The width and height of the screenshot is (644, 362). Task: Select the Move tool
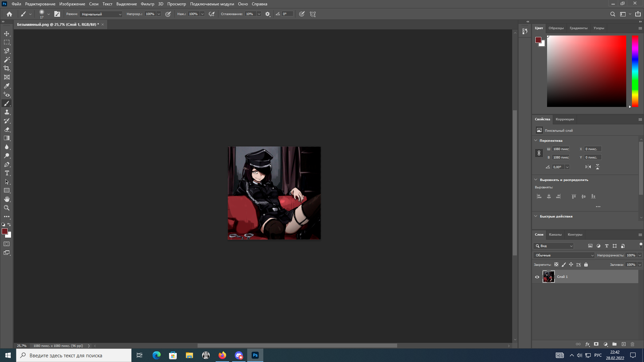(x=7, y=34)
